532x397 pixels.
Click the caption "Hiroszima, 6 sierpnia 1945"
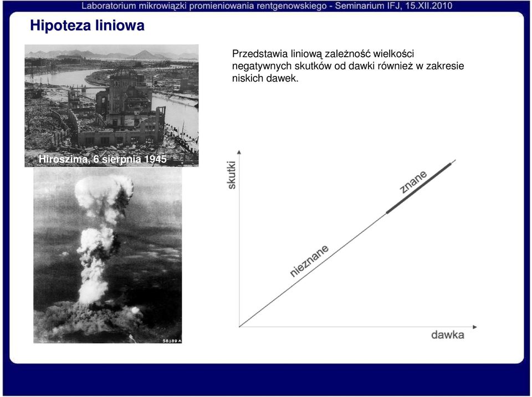tap(103, 159)
